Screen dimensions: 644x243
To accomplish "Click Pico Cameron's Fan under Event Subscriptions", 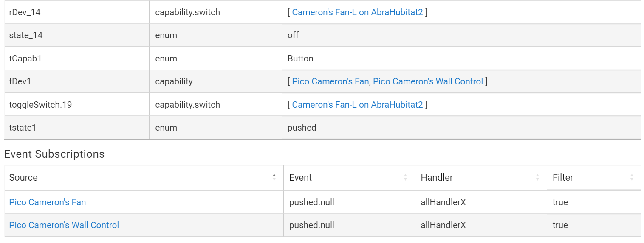I will tap(48, 202).
